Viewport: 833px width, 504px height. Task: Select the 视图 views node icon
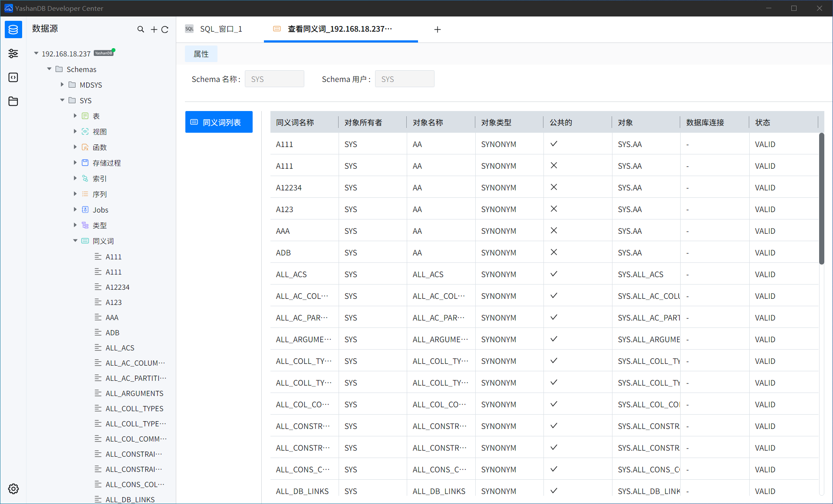[x=85, y=131]
